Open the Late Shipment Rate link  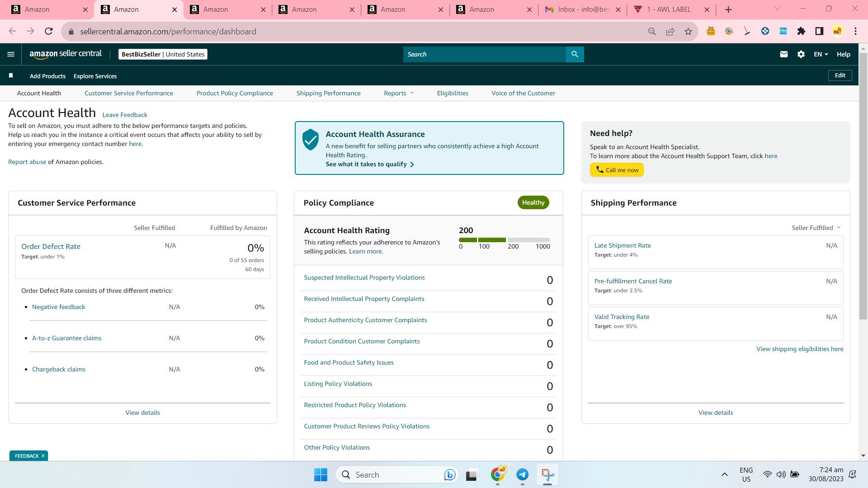623,245
